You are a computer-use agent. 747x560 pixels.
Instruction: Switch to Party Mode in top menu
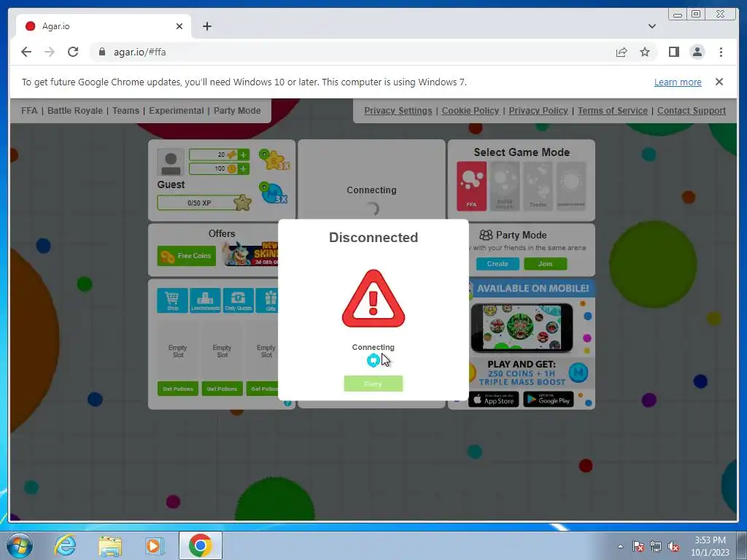(x=237, y=111)
